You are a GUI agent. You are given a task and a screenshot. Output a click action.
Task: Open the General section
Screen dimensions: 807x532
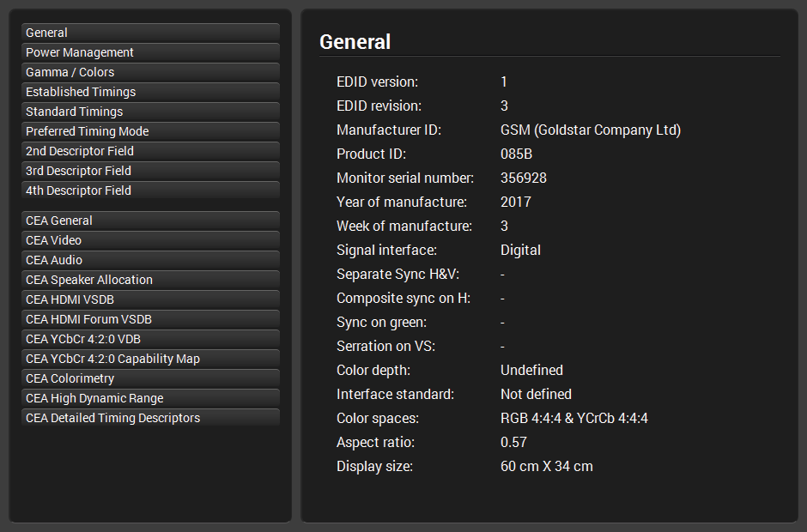point(150,33)
